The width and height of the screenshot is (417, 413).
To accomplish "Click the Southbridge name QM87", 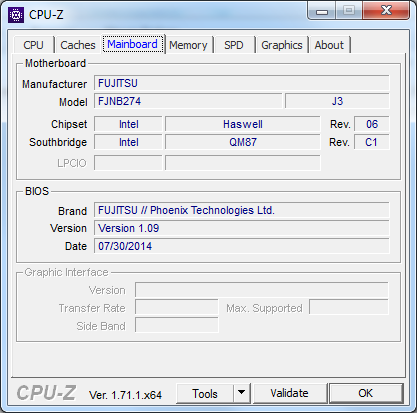I will [243, 142].
